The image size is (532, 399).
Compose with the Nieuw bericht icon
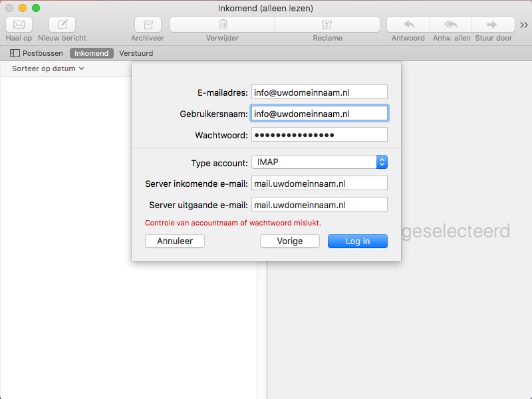[x=63, y=25]
